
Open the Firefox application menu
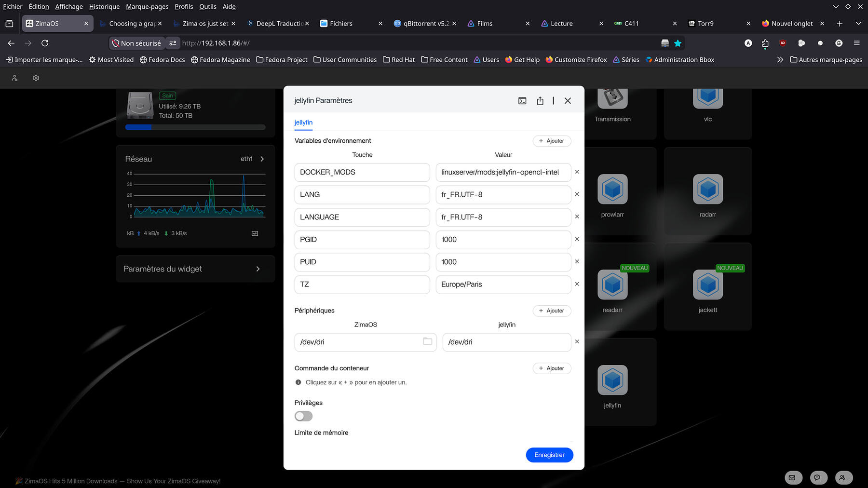coord(857,43)
